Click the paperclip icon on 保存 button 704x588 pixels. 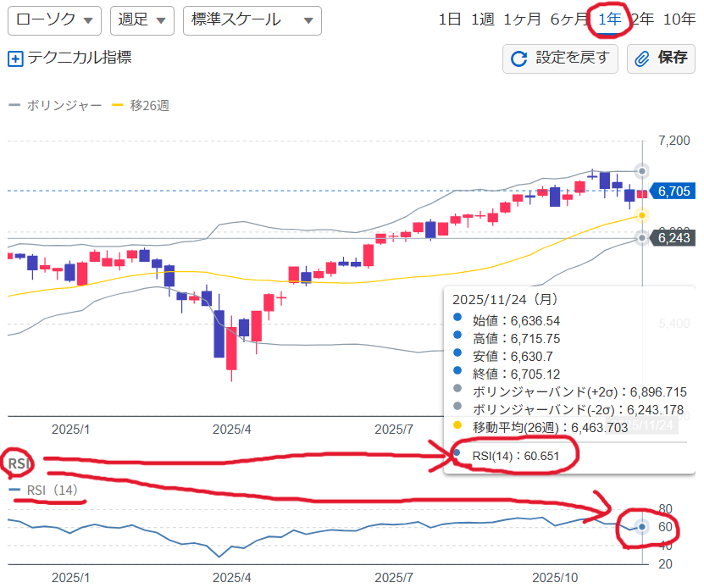[641, 58]
